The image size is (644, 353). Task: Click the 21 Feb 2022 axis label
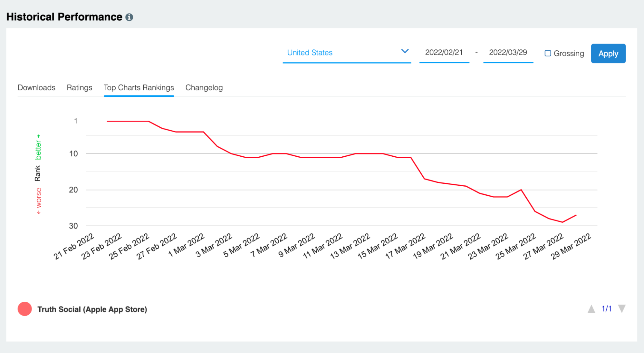coord(74,247)
